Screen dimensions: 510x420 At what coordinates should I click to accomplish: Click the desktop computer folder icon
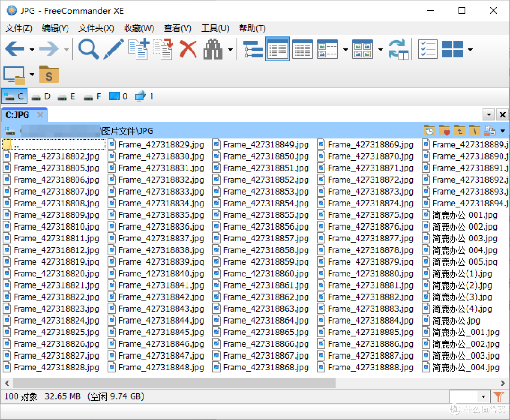15,75
